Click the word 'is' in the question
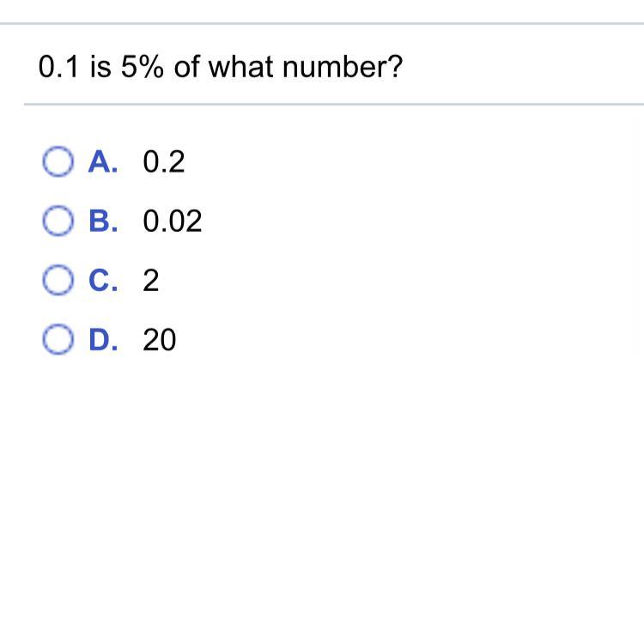Image resolution: width=644 pixels, height=644 pixels. pos(100,68)
